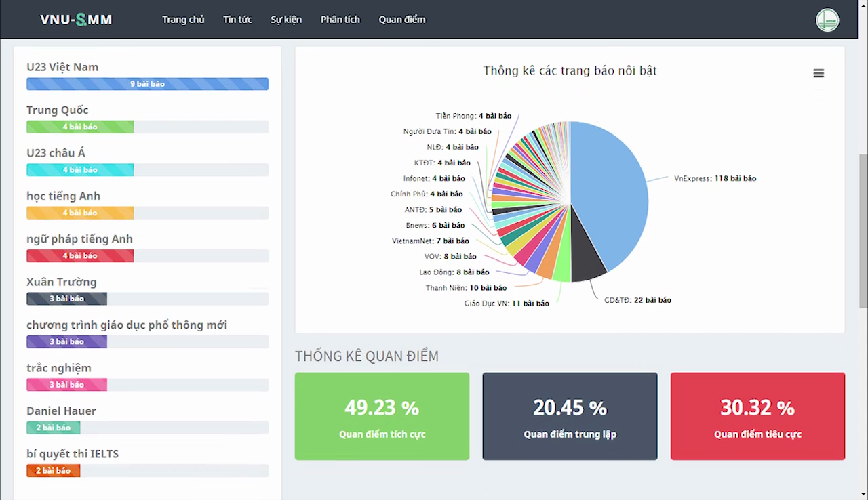
Task: Open the Xuân Trường keyword
Action: (x=62, y=282)
